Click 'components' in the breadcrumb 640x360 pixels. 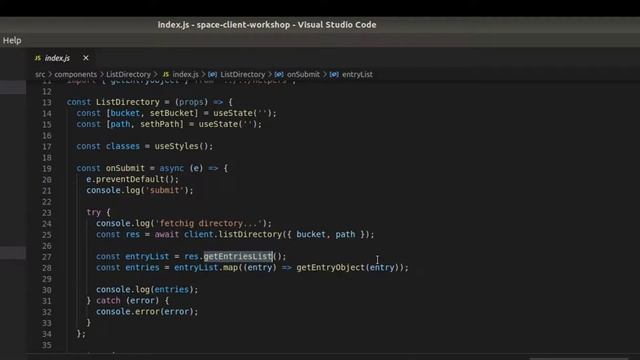point(76,74)
